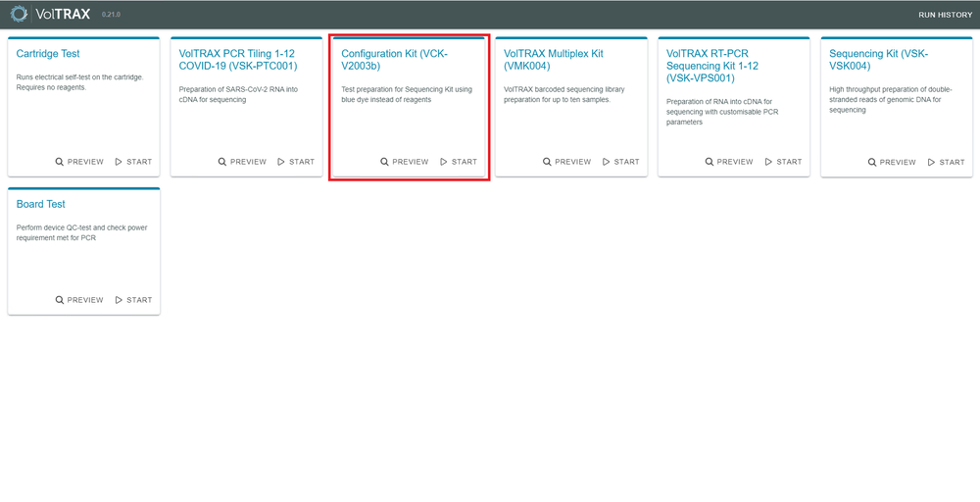The height and width of the screenshot is (502, 980).
Task: Click the VolTRAX logo icon
Action: tap(20, 14)
